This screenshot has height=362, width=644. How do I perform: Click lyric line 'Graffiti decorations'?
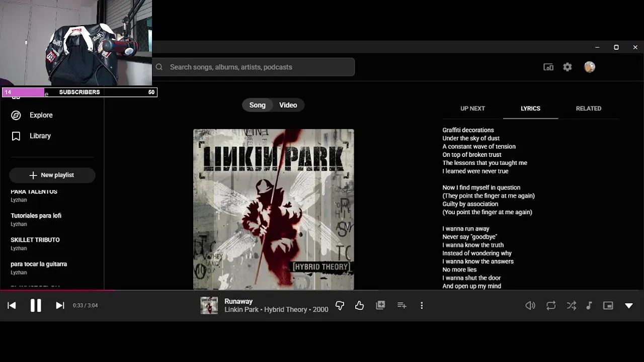468,130
